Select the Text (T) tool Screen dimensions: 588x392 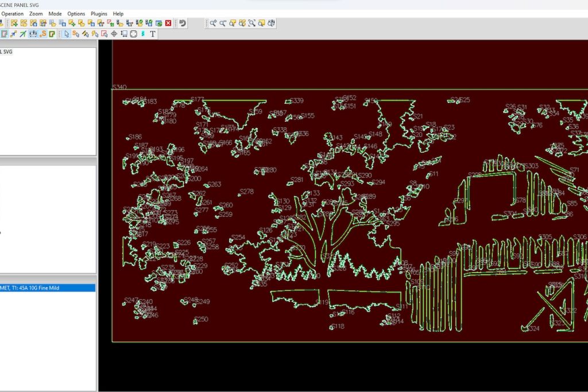point(153,34)
